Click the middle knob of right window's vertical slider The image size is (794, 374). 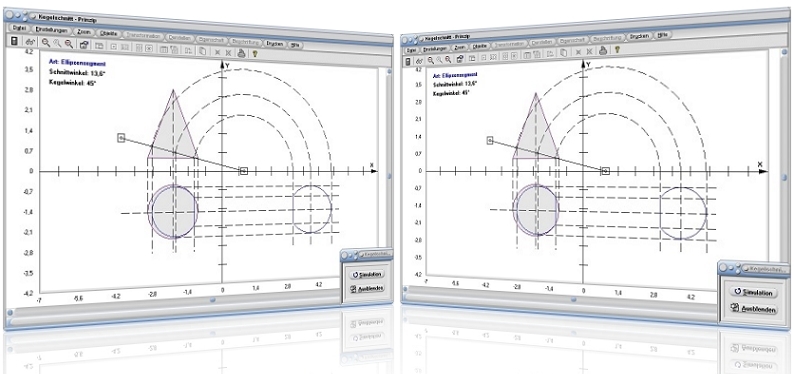784,178
